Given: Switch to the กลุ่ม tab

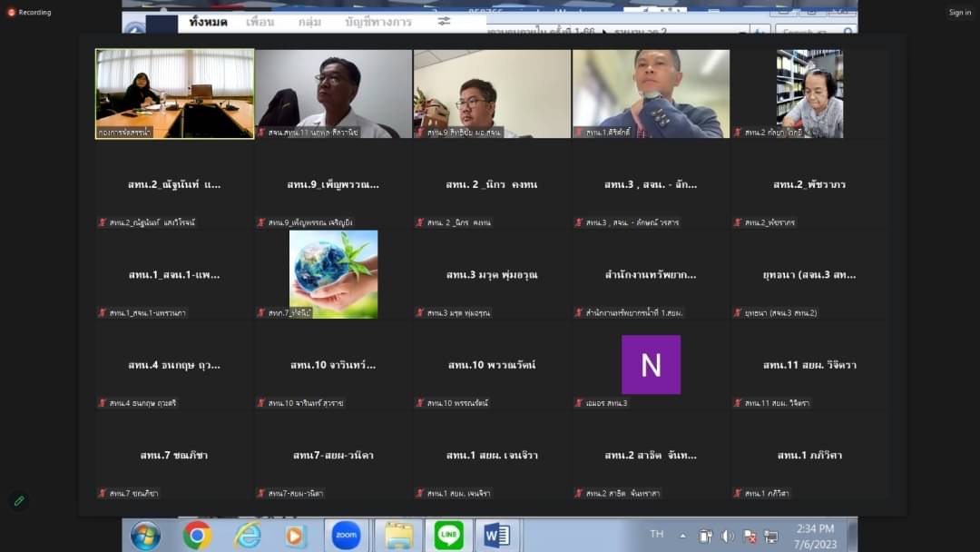Looking at the screenshot, I should pos(310,22).
